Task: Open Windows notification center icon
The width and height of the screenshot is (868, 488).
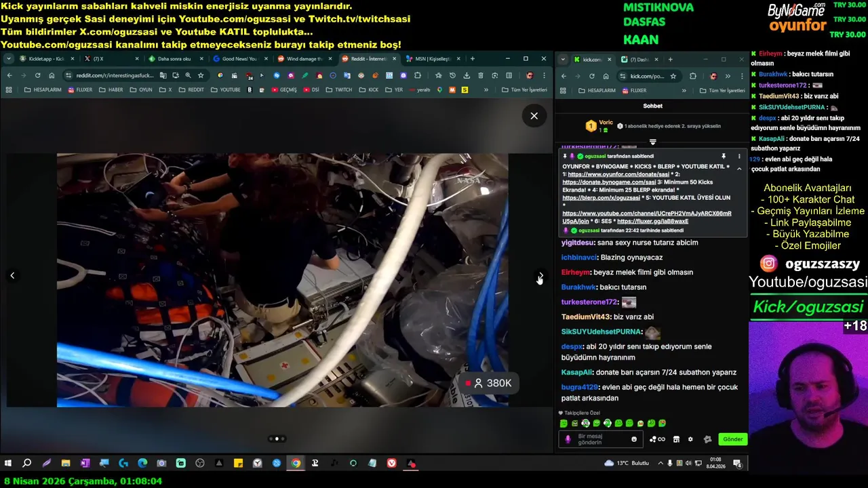Action: click(x=737, y=463)
